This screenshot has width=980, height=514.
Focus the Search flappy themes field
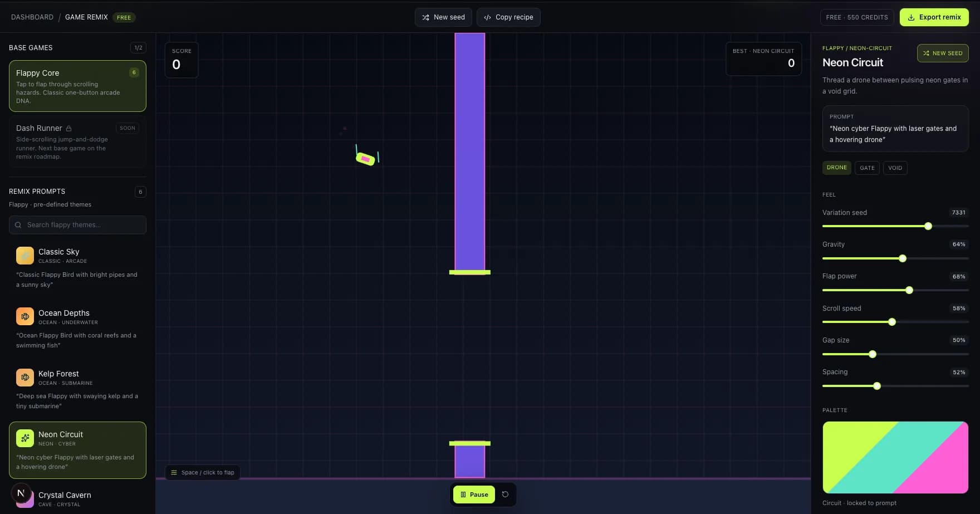[x=77, y=225]
